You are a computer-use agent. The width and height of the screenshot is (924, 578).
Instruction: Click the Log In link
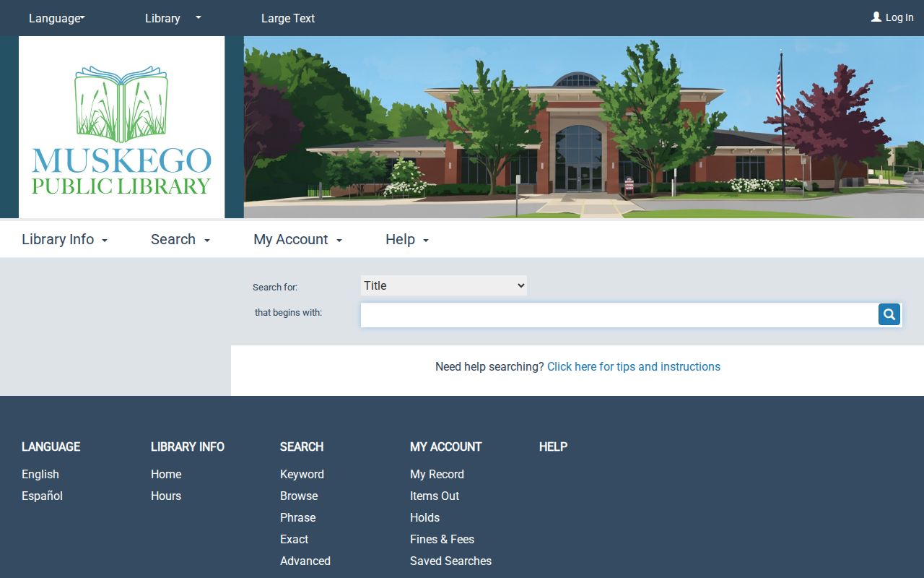(x=899, y=17)
